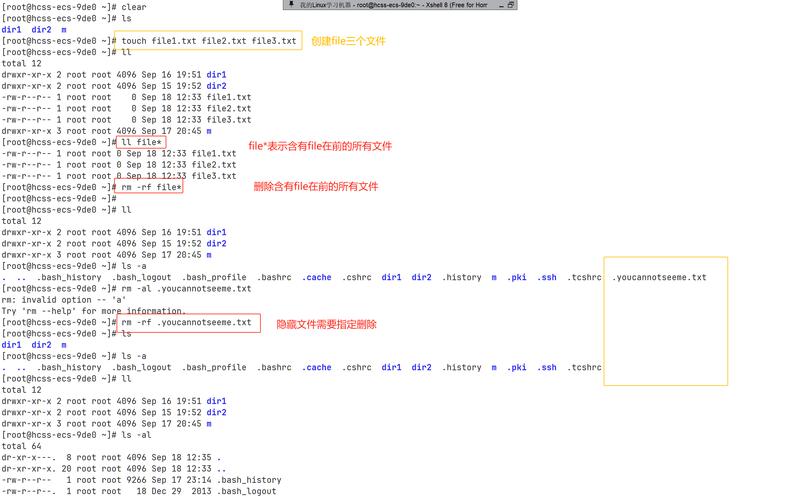Click the 'rm -al .youcannotseeme.txt' command

[186, 289]
